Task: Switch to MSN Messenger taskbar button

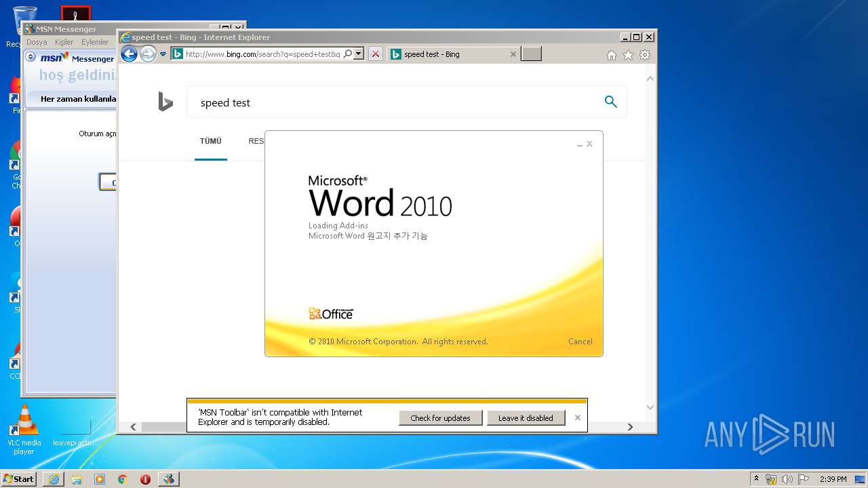Action: [168, 479]
